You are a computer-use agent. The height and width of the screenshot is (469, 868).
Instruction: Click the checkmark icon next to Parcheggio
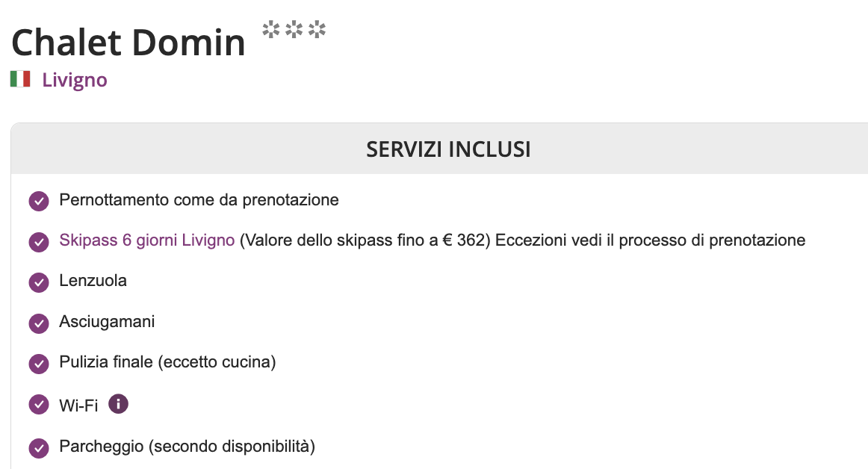click(x=38, y=448)
